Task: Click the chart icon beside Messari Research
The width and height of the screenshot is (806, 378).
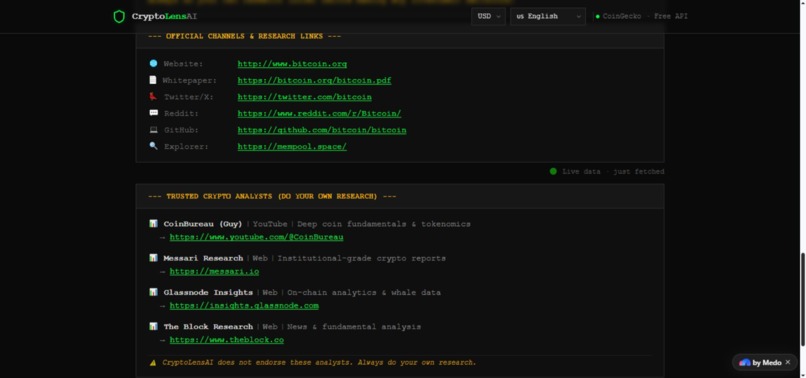Action: (153, 258)
